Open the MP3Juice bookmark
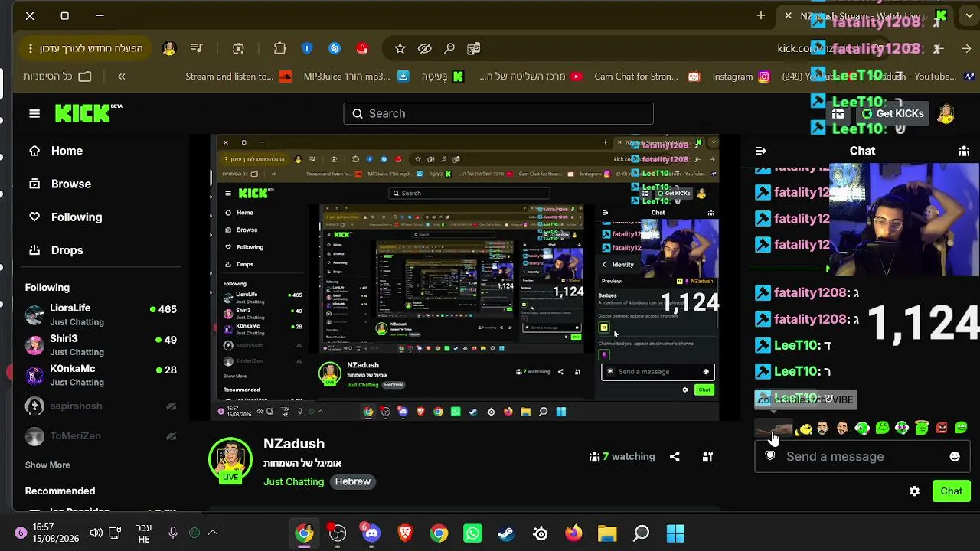Screen dimensions: 980x551 click(355, 77)
